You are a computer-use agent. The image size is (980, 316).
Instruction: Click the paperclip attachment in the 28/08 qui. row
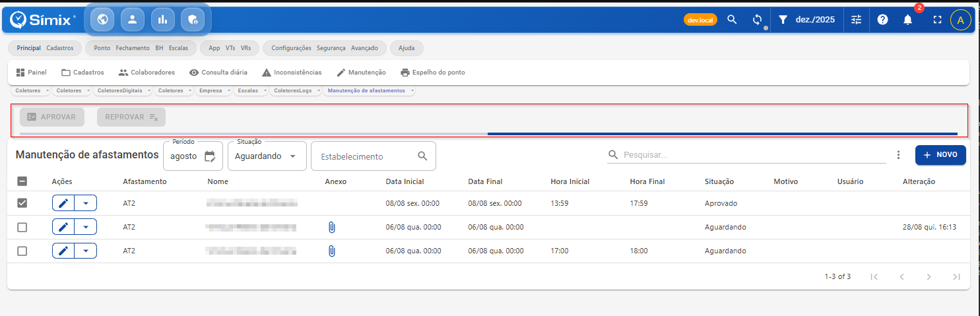pyautogui.click(x=332, y=227)
